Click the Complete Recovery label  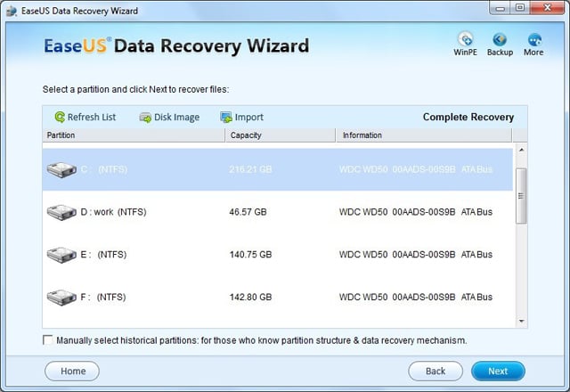(468, 117)
